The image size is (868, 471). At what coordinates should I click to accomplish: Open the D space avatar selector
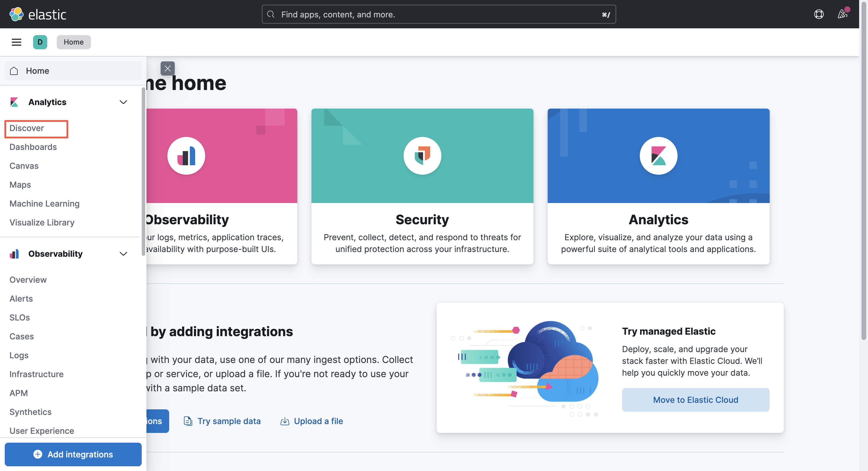point(40,42)
